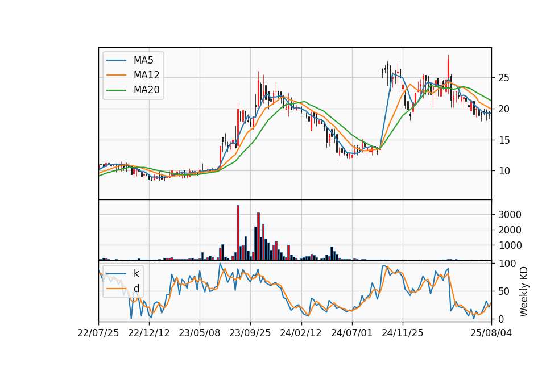
Task: Click the volume axis label 2000
Action: click(510, 230)
